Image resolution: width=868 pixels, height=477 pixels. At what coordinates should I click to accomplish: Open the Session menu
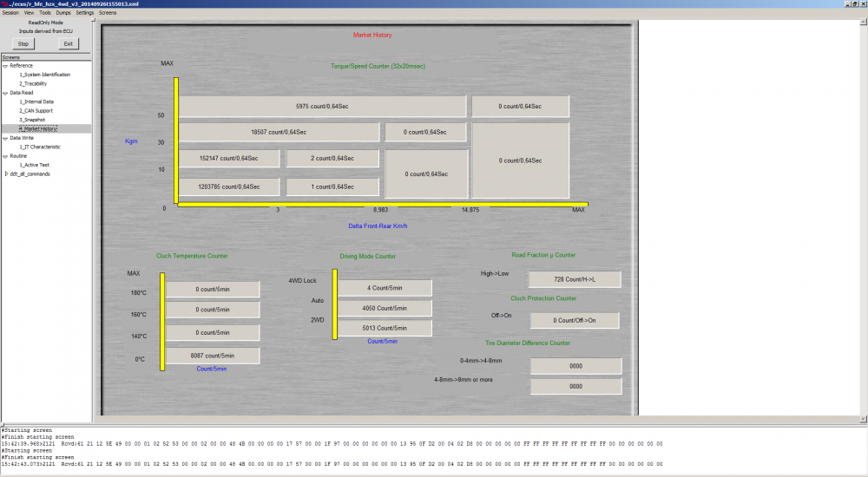tap(10, 13)
